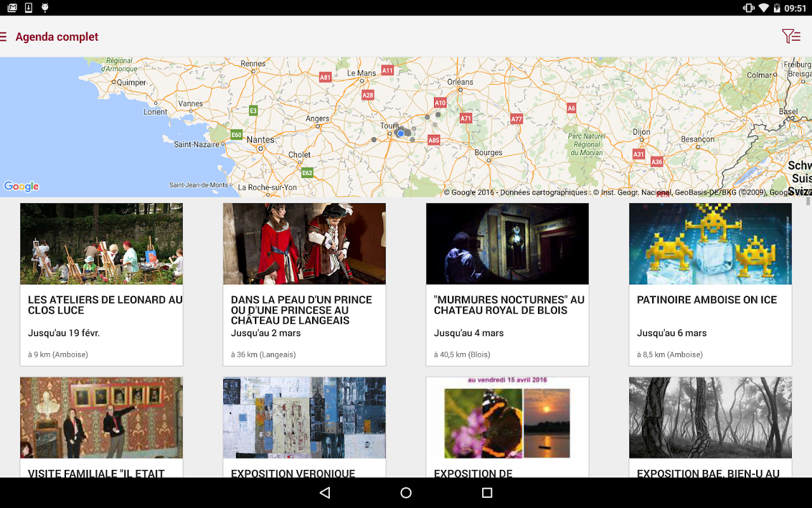Image resolution: width=812 pixels, height=508 pixels.
Task: Open "LES ATELIERS DE LEONARD AU CLOS LUCE"
Action: [105, 305]
